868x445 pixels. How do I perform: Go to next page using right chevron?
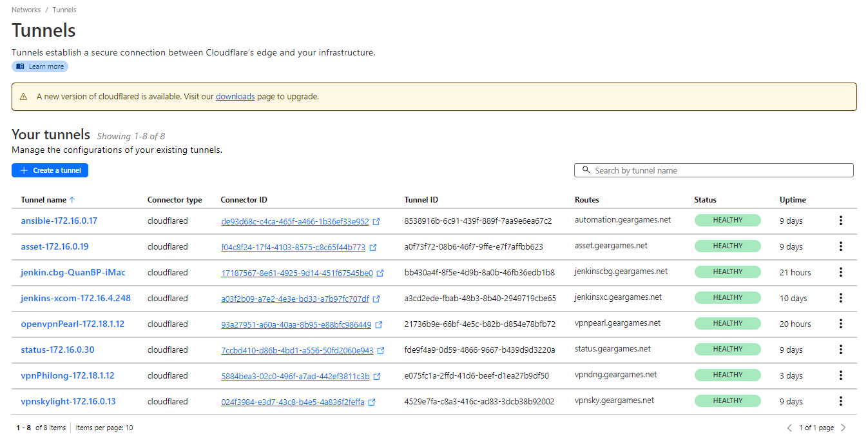[x=844, y=428]
